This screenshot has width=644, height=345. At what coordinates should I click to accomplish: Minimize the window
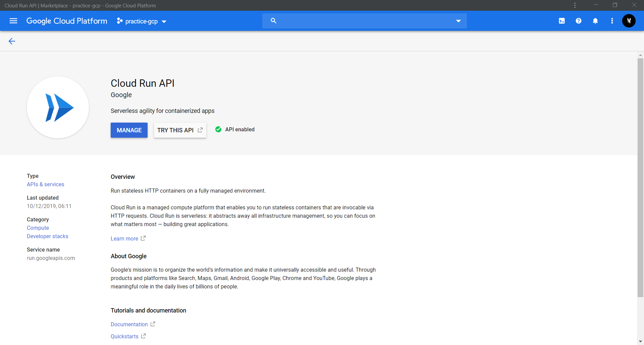(596, 5)
